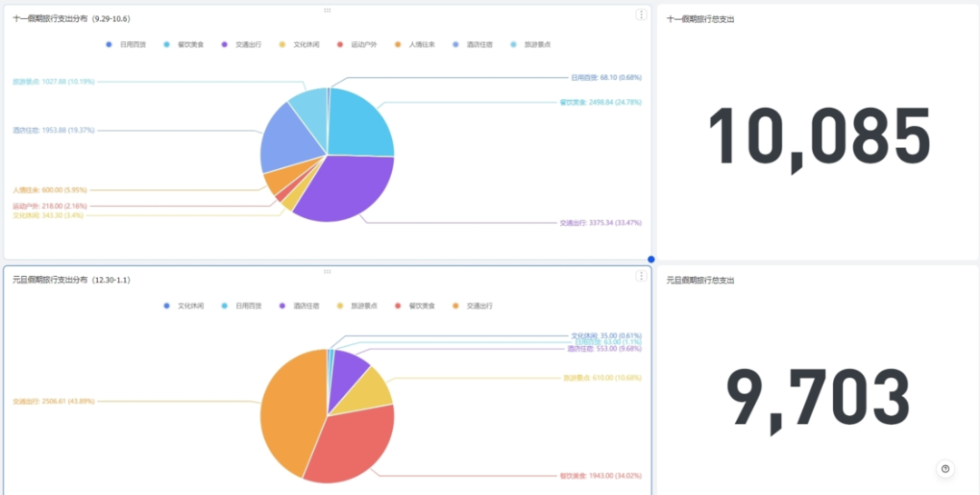Screen dimensions: 980x495
Task: Select periwinkle 酒店住宿 slice in 十一假期 pie
Action: [289, 141]
